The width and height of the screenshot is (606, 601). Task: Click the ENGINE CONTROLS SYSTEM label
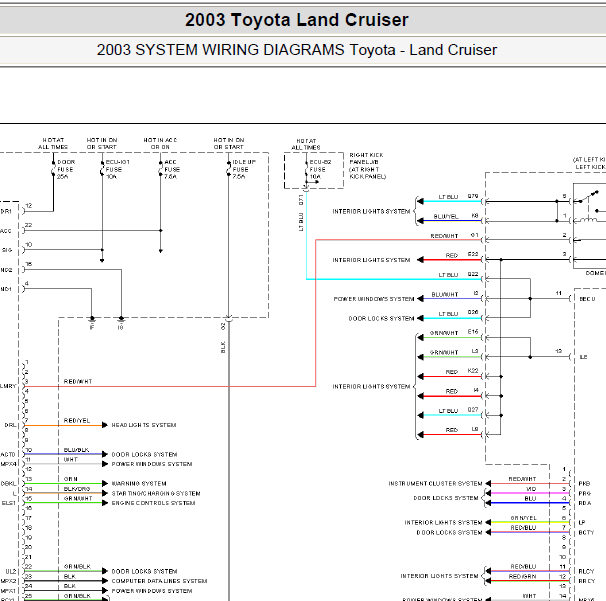click(x=153, y=503)
